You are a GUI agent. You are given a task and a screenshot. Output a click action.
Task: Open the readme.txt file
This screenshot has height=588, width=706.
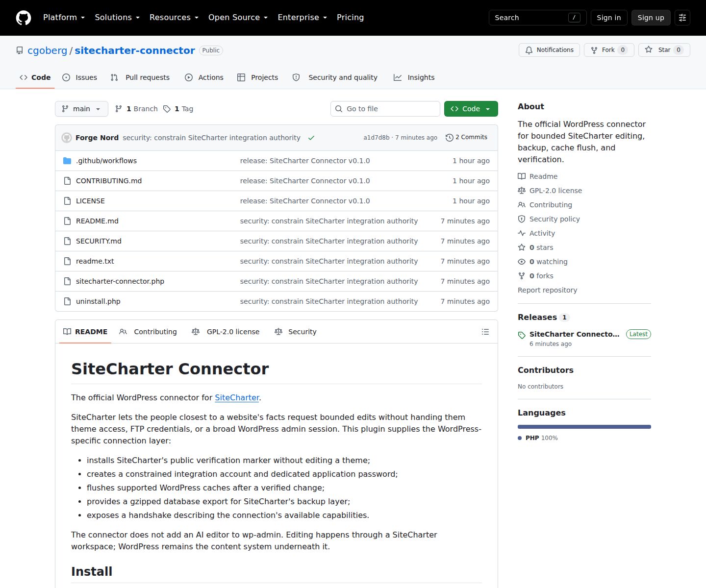[95, 261]
